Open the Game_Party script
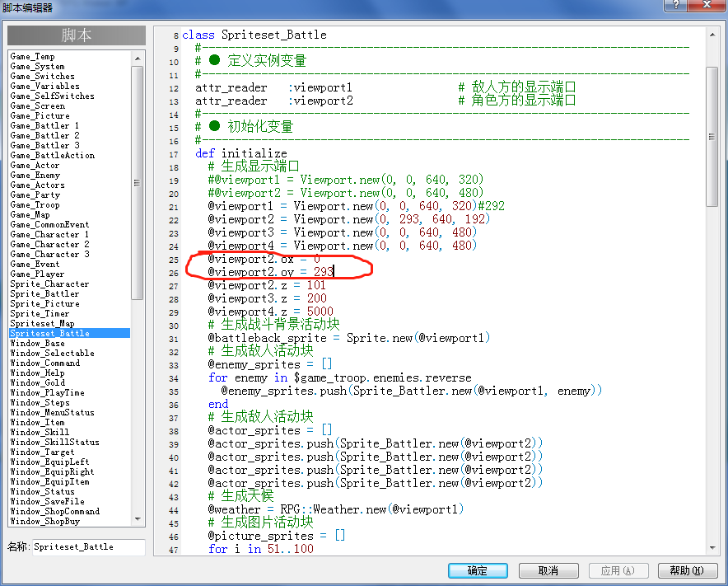The width and height of the screenshot is (728, 586). coord(35,195)
